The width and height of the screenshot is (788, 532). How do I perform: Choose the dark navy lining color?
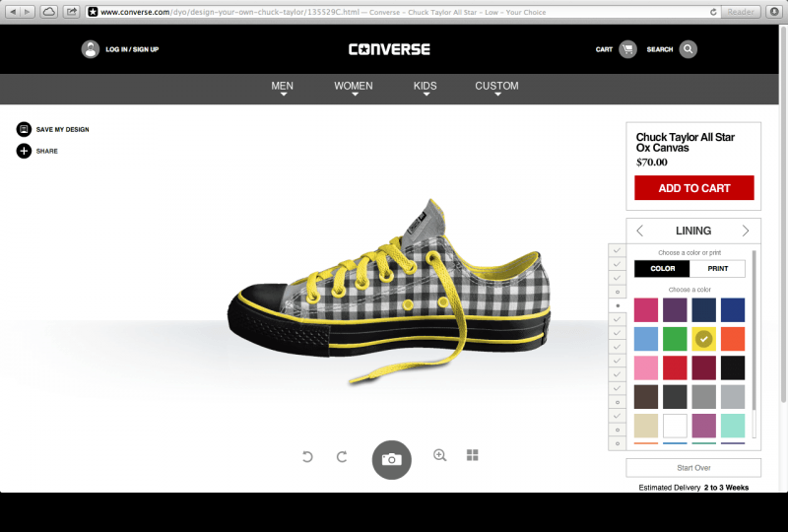pyautogui.click(x=703, y=309)
